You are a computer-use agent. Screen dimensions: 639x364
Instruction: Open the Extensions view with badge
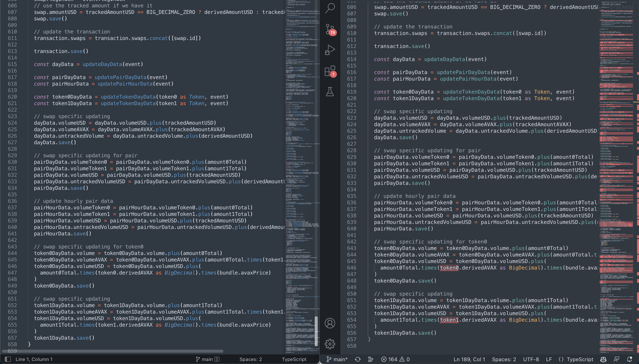click(330, 71)
